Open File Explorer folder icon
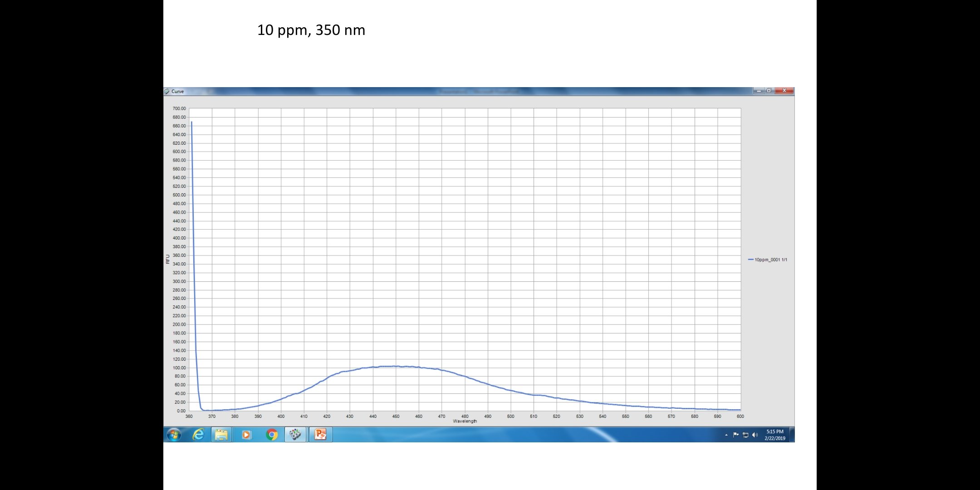 coord(221,435)
